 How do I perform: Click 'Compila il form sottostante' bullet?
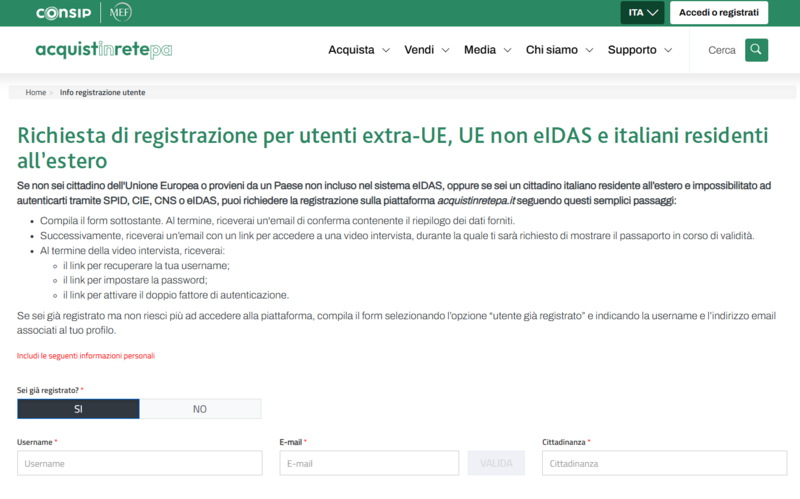[278, 220]
